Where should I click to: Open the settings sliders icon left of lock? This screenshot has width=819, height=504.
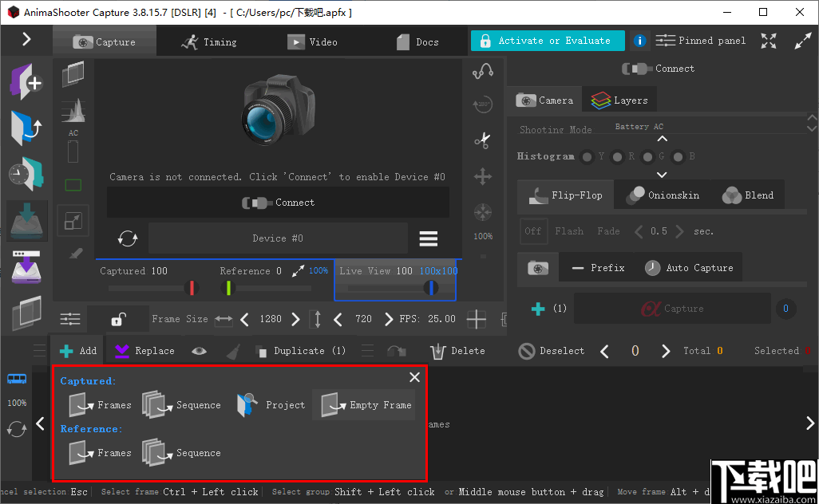point(70,319)
